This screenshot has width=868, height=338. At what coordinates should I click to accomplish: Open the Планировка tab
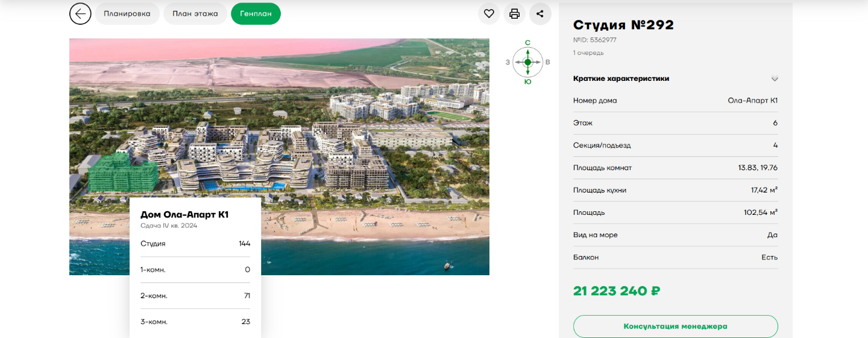[127, 13]
